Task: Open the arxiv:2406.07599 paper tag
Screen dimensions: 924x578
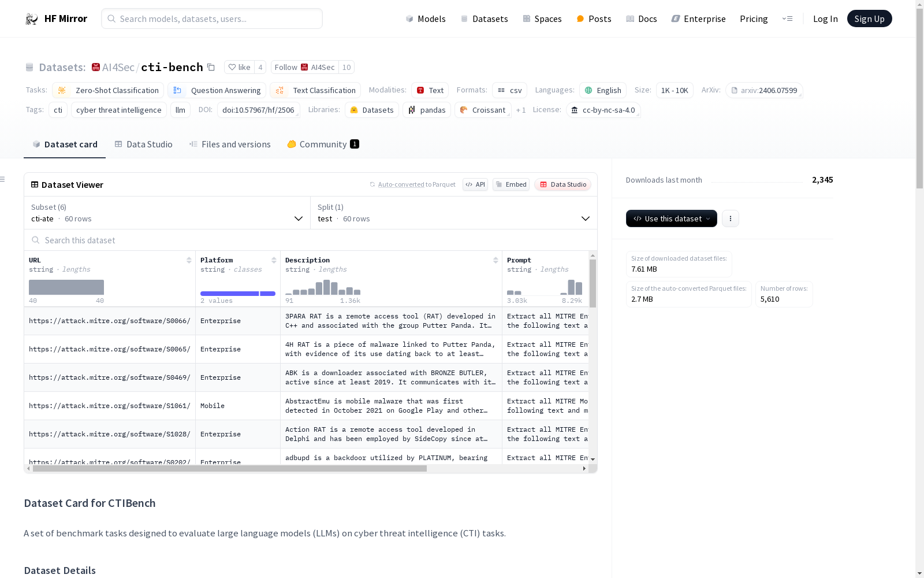Action: tap(764, 90)
